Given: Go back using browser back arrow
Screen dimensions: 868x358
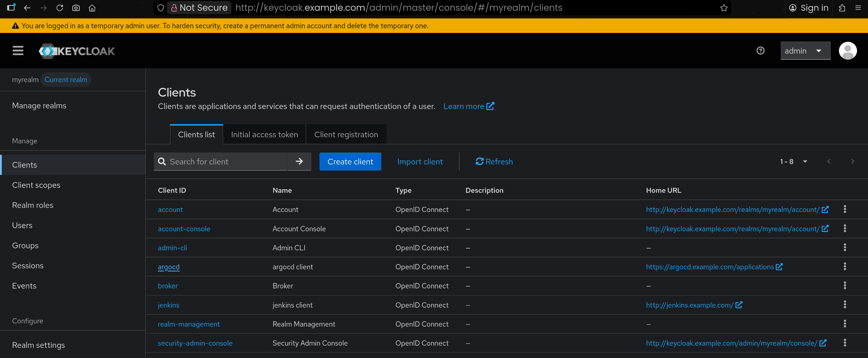Looking at the screenshot, I should pyautogui.click(x=27, y=8).
